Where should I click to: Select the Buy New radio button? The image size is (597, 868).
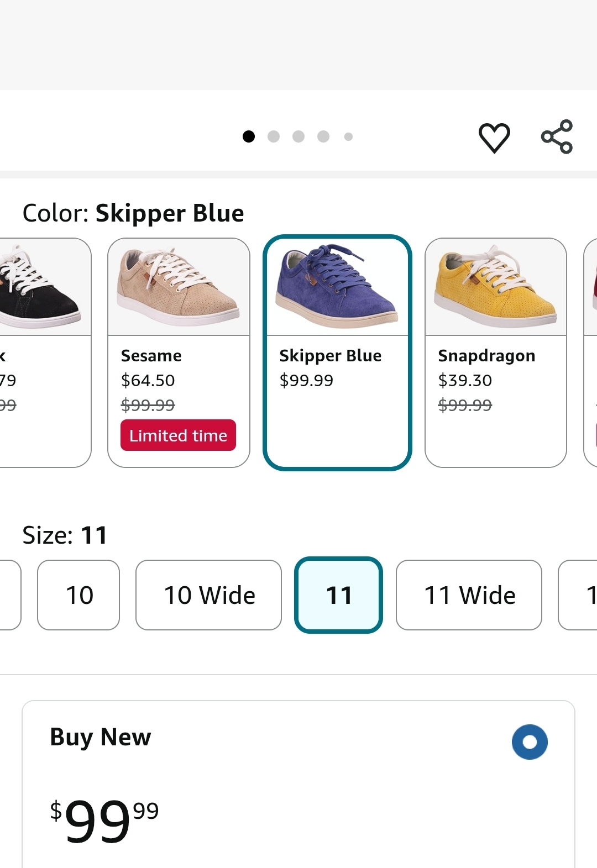pos(530,741)
